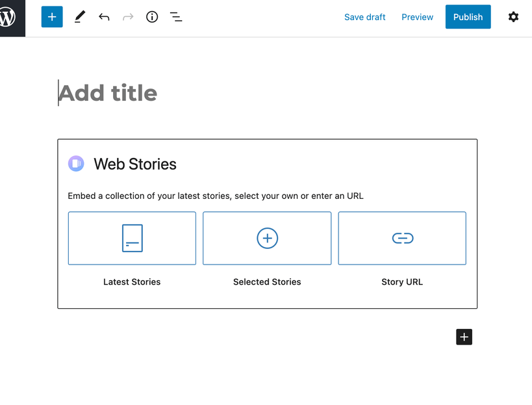Choose the Selected Stories plus-circle box

point(267,238)
